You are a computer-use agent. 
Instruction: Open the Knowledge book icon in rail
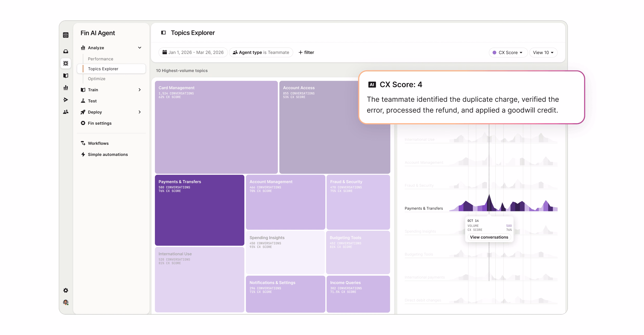tap(66, 76)
